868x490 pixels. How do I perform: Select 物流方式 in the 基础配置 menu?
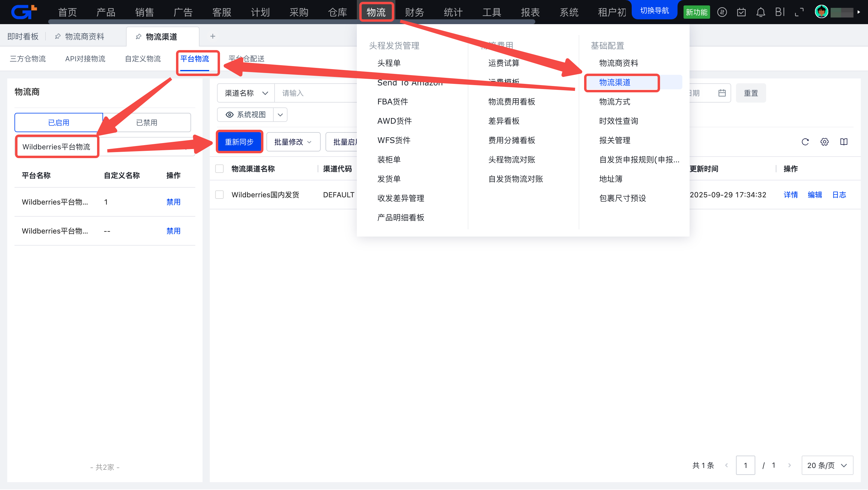point(614,101)
